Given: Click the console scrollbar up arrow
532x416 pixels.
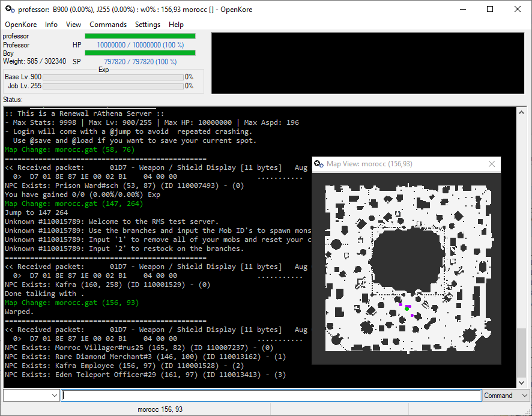Looking at the screenshot, I should pyautogui.click(x=521, y=112).
